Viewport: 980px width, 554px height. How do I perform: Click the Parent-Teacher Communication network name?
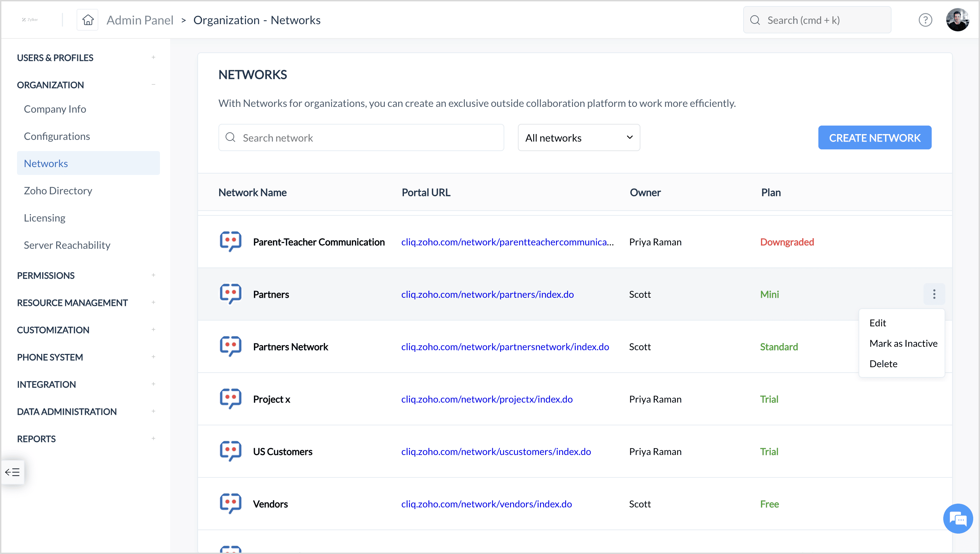click(319, 242)
